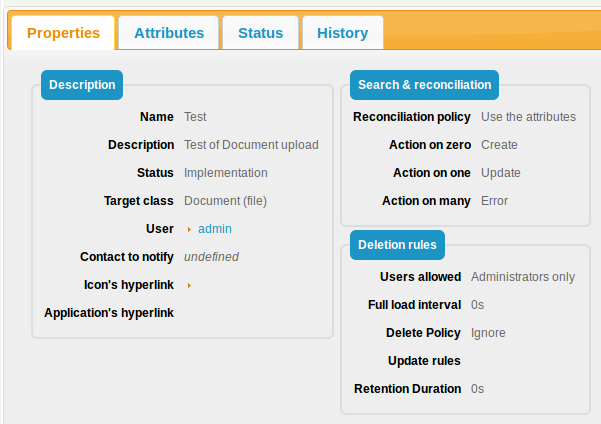
Task: Click the Name value 'Test'
Action: coord(195,117)
